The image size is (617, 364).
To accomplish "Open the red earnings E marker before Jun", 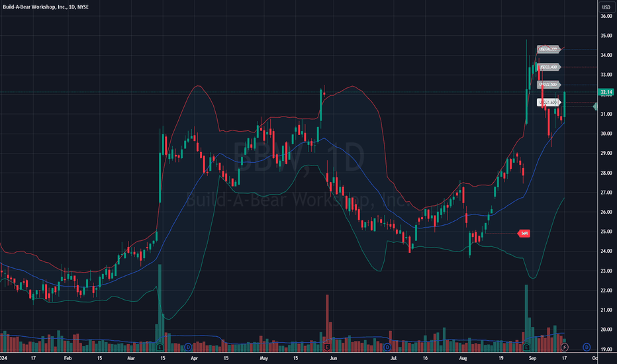I will pos(327,347).
